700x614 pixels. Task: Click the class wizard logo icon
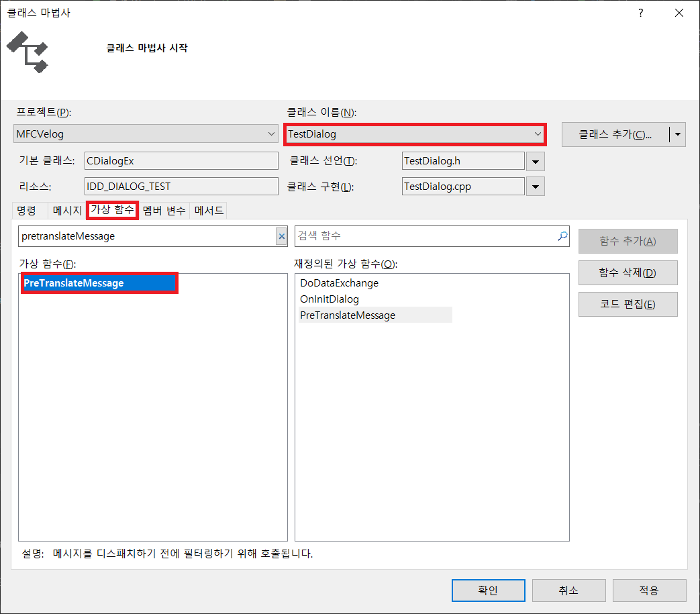pos(27,52)
